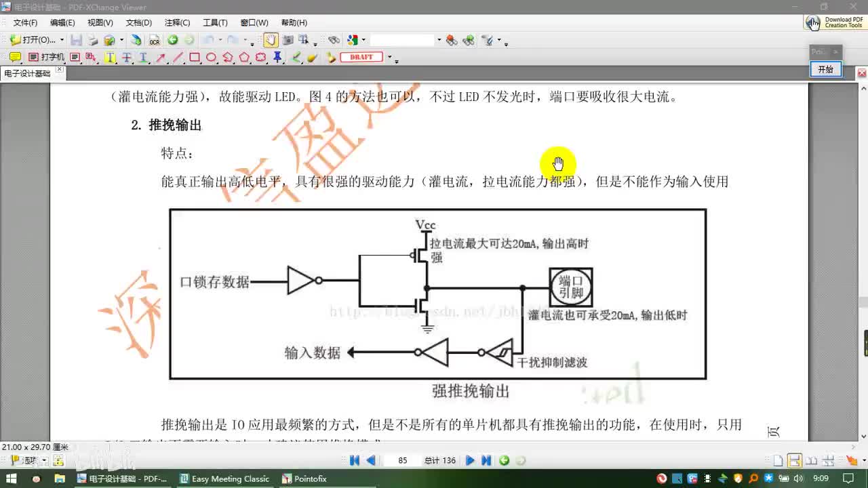Open the 视图(V) menu

pos(100,22)
